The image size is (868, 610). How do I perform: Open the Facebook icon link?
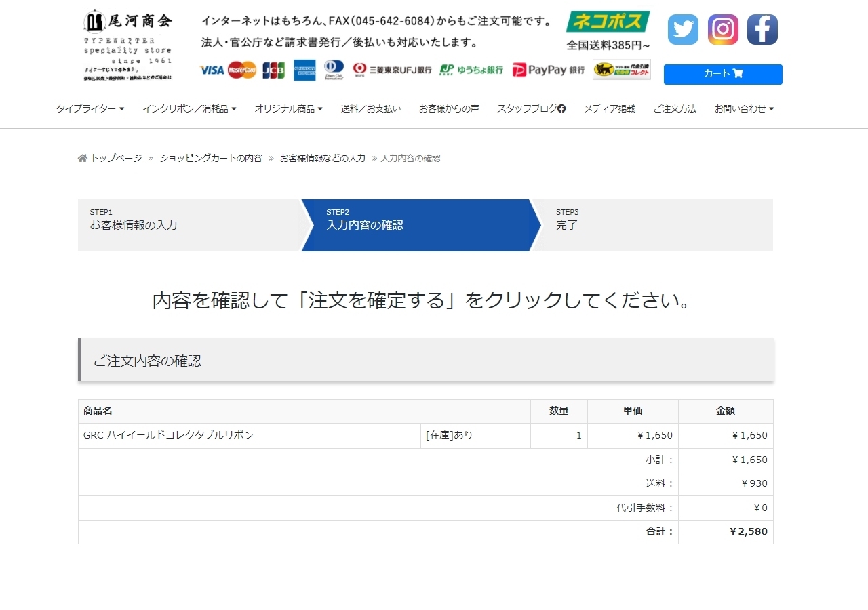pos(762,30)
